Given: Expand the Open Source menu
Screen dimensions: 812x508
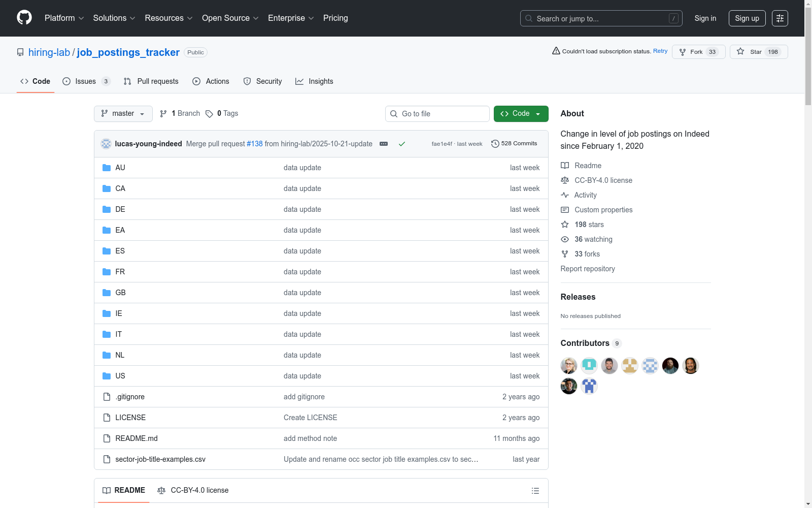Looking at the screenshot, I should pos(230,18).
